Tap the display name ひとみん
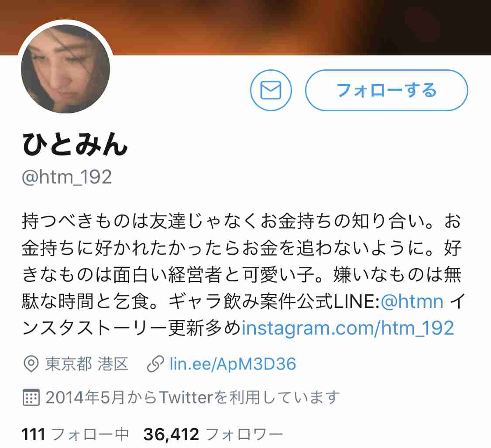Viewport: 491px width, 448px height. [75, 144]
